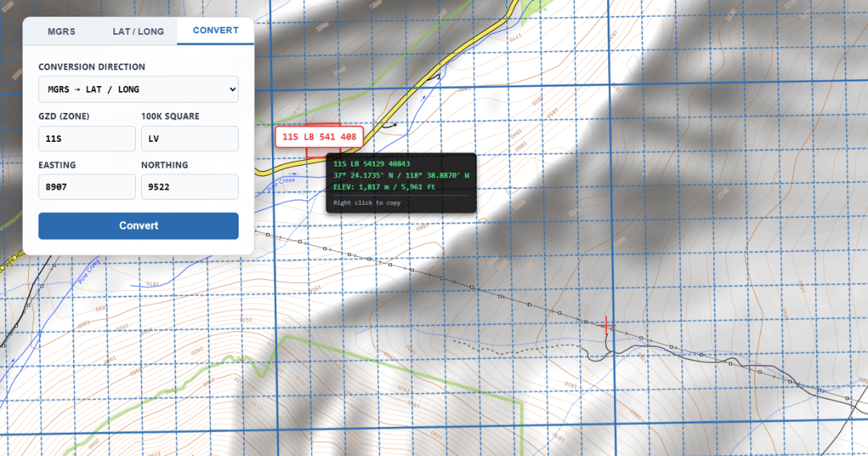Open the Conversion Direction dropdown
868x456 pixels.
pyautogui.click(x=138, y=89)
